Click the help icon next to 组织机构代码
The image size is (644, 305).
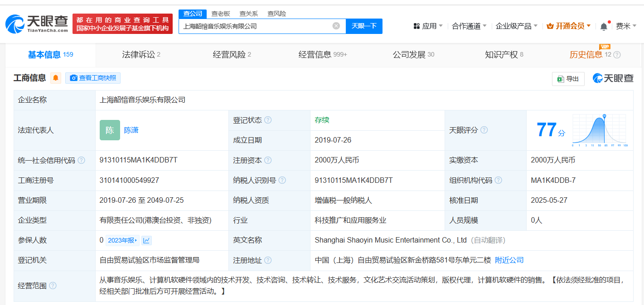pos(499,180)
